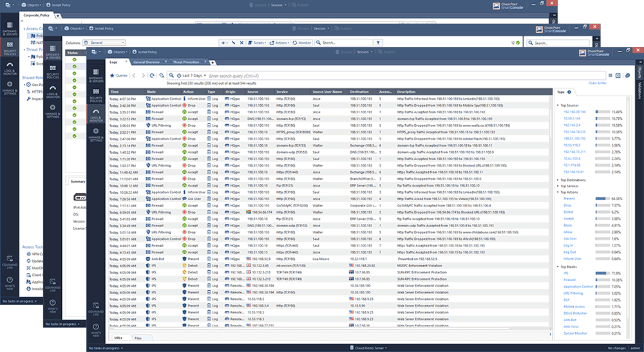Click the What's New help icon
Image resolution: width=644 pixels, height=352 pixels.
tap(95, 331)
